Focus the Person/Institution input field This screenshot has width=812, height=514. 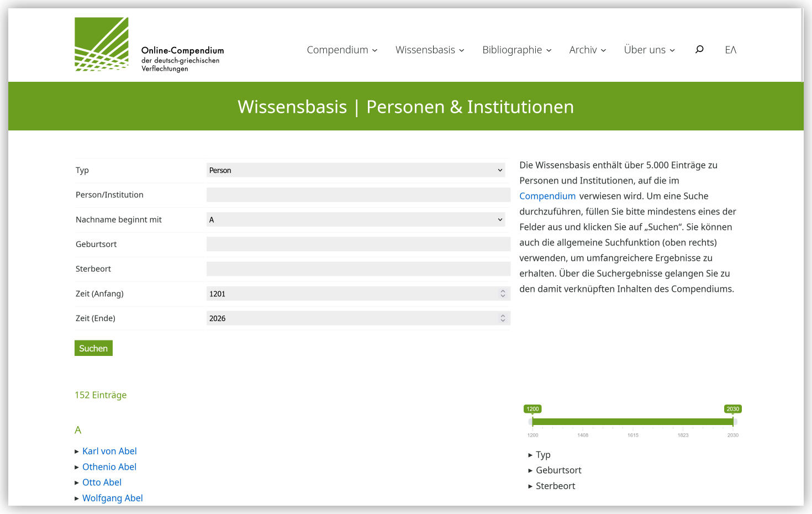click(x=358, y=195)
